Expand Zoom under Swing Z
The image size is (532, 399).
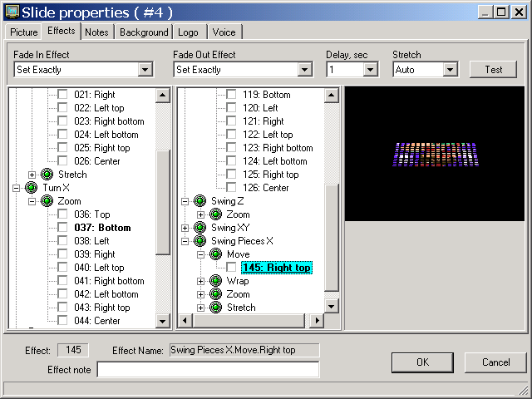[x=200, y=214]
